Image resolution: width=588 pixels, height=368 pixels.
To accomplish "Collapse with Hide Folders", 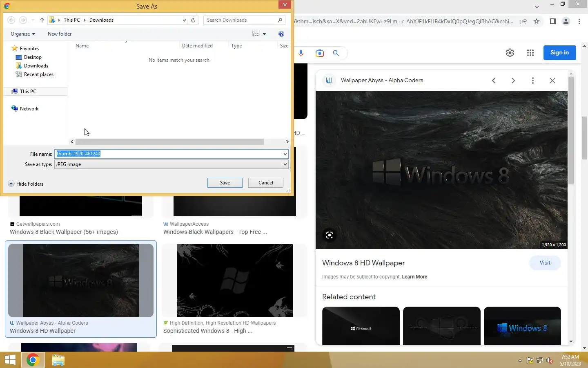I will pyautogui.click(x=26, y=184).
